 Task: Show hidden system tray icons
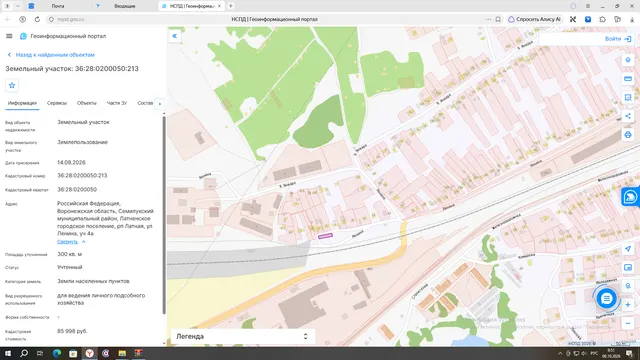point(560,353)
